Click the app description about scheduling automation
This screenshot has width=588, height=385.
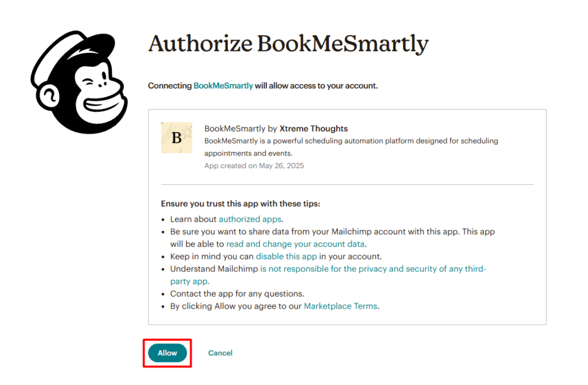tap(351, 141)
